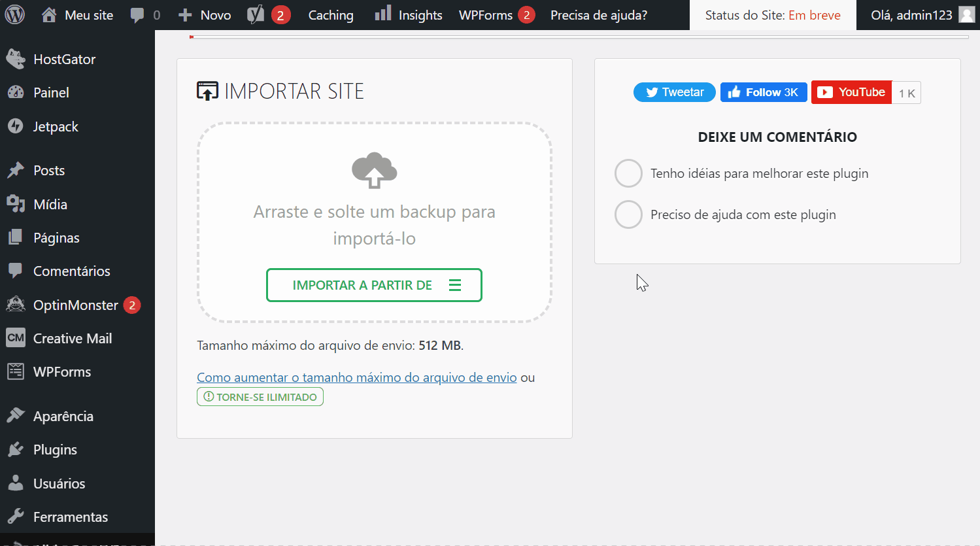Click the cloud upload icon
Image resolution: width=980 pixels, height=546 pixels.
coord(375,170)
